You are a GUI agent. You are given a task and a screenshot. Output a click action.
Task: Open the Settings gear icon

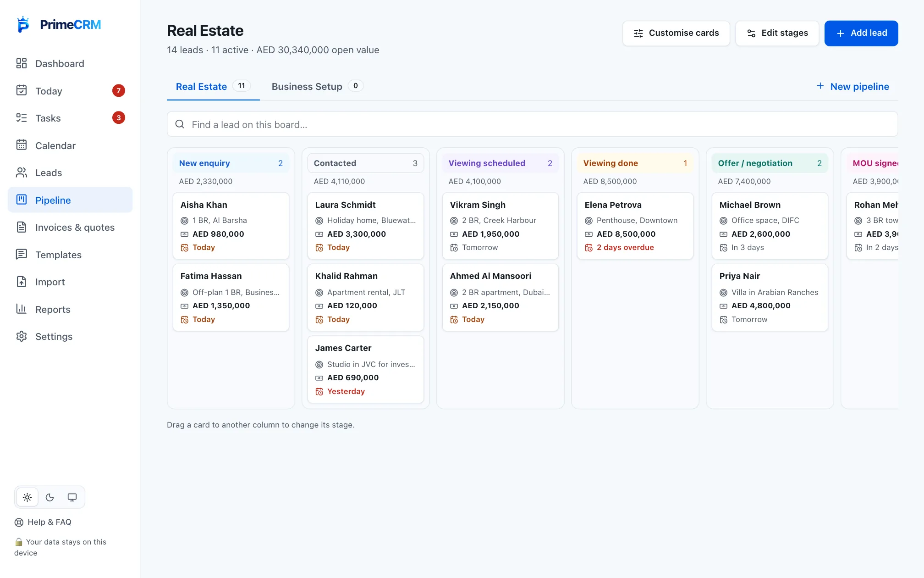[x=22, y=336]
